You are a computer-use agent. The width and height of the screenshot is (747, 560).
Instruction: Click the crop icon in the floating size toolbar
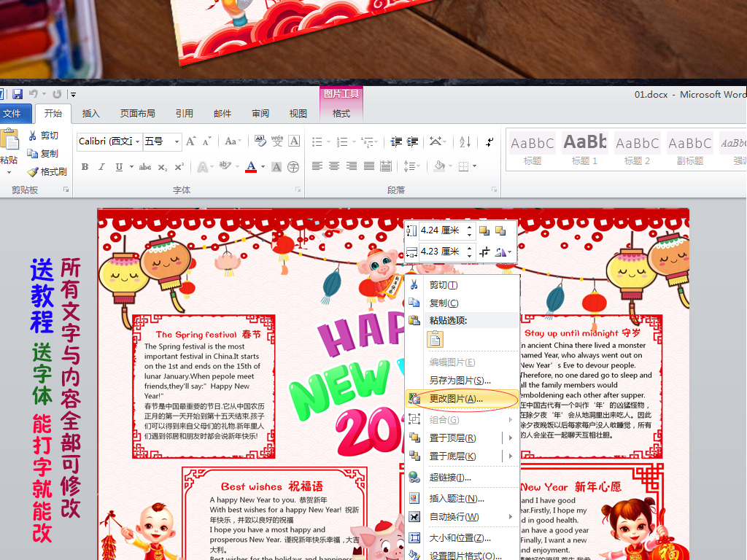click(x=485, y=252)
